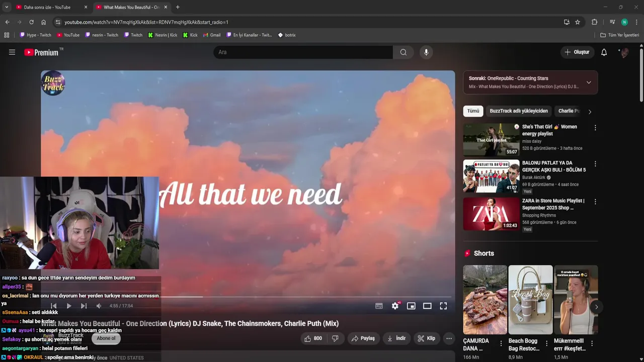Open the She's That Girl playlist thumbnail
Viewport: 644px width, 362px height.
(x=491, y=139)
